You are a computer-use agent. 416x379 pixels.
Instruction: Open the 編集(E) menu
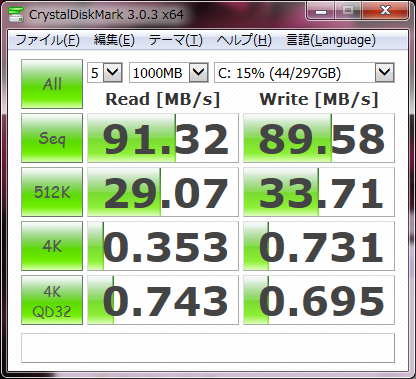click(114, 40)
